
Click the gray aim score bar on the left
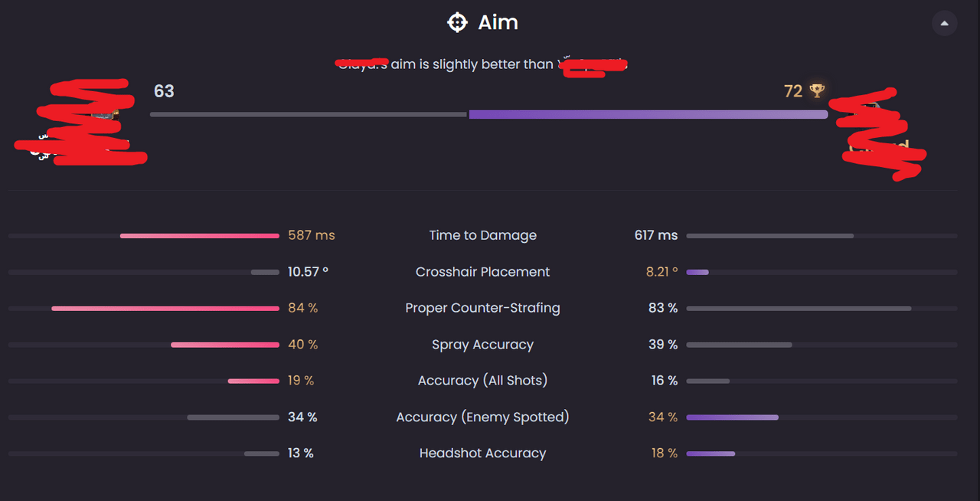pyautogui.click(x=308, y=115)
